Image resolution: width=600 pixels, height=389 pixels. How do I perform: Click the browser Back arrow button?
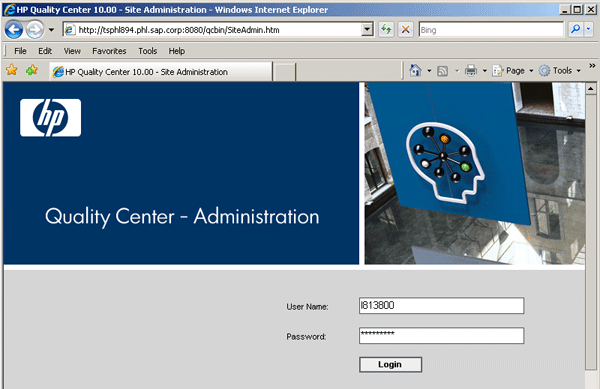14,29
